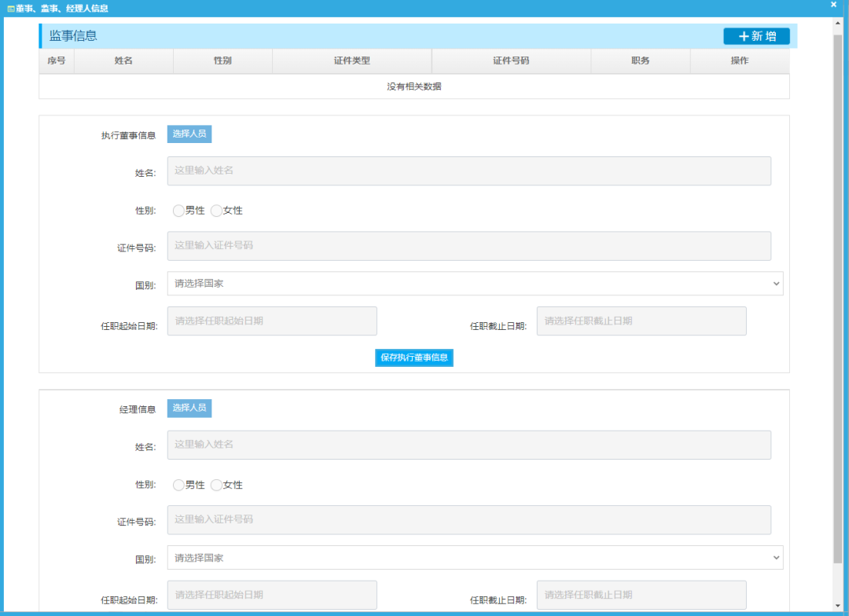Image resolution: width=849 pixels, height=616 pixels.
Task: Click the 监事信息 section heading
Action: click(73, 35)
